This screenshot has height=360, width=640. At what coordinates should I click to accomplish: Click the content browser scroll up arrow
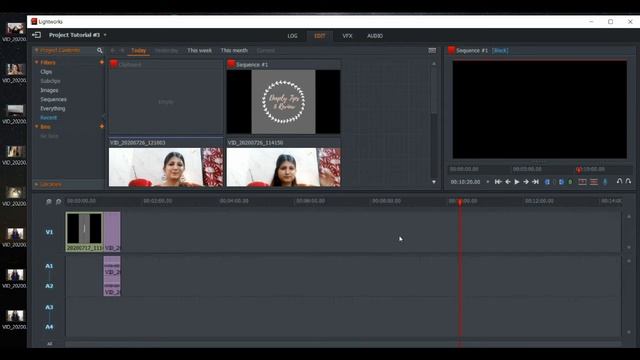click(x=434, y=64)
